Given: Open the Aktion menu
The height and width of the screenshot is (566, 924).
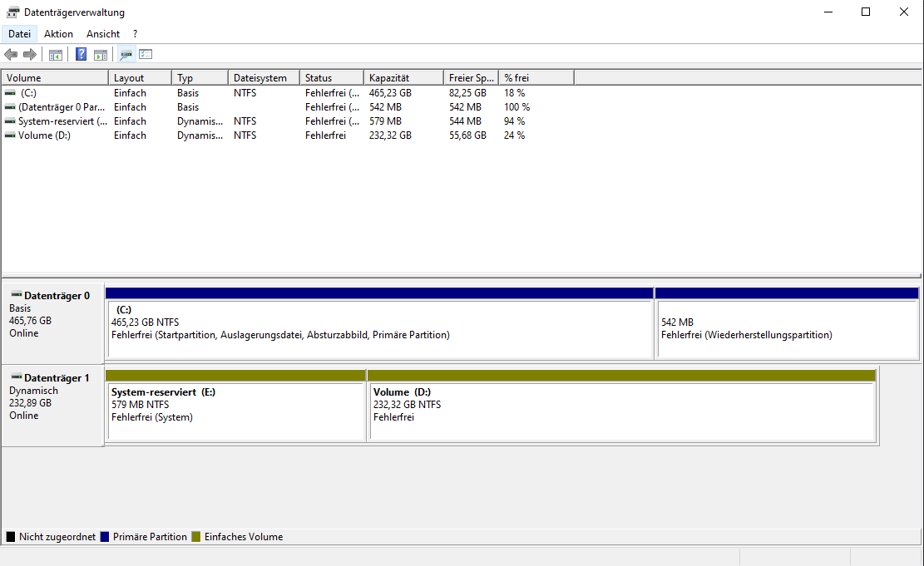Looking at the screenshot, I should pyautogui.click(x=58, y=34).
